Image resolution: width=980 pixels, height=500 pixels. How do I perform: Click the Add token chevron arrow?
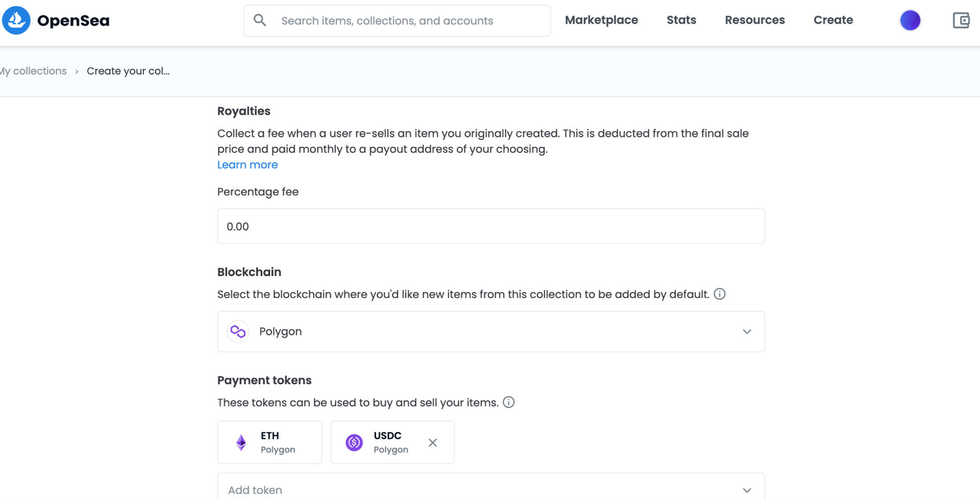pyautogui.click(x=747, y=490)
